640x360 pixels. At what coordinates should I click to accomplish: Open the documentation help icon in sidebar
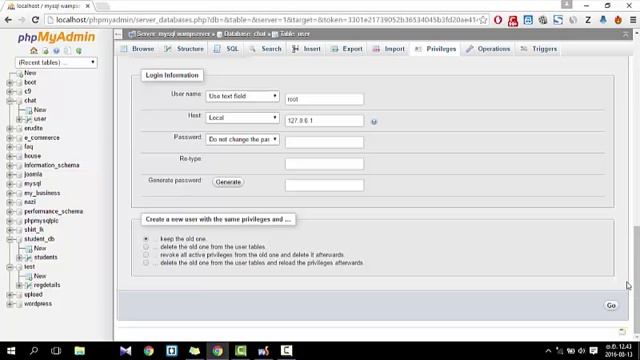tap(56, 51)
